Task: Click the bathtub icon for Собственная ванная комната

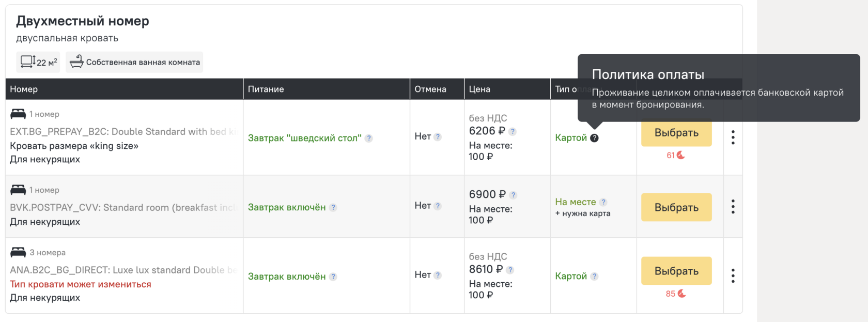Action: [76, 62]
